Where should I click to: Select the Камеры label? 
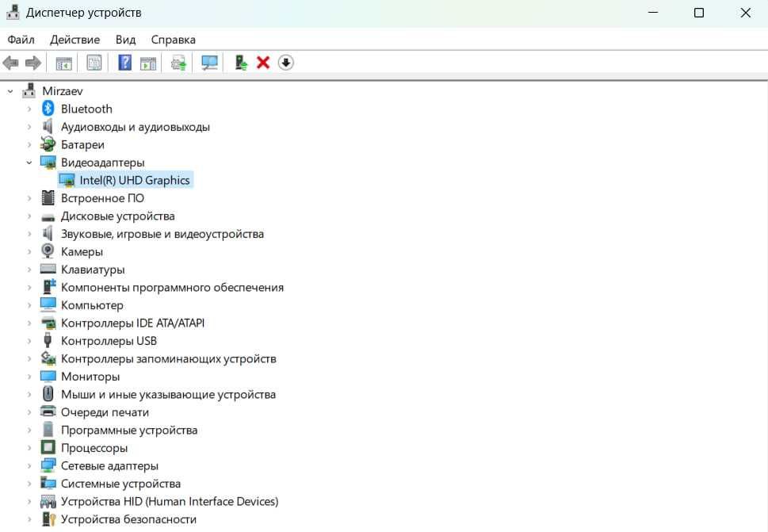82,252
